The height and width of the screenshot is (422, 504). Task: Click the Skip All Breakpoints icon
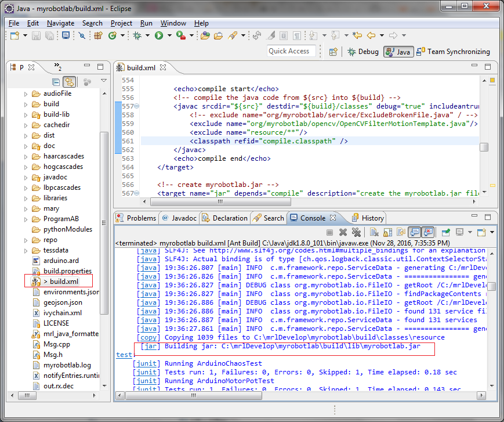tap(82, 35)
